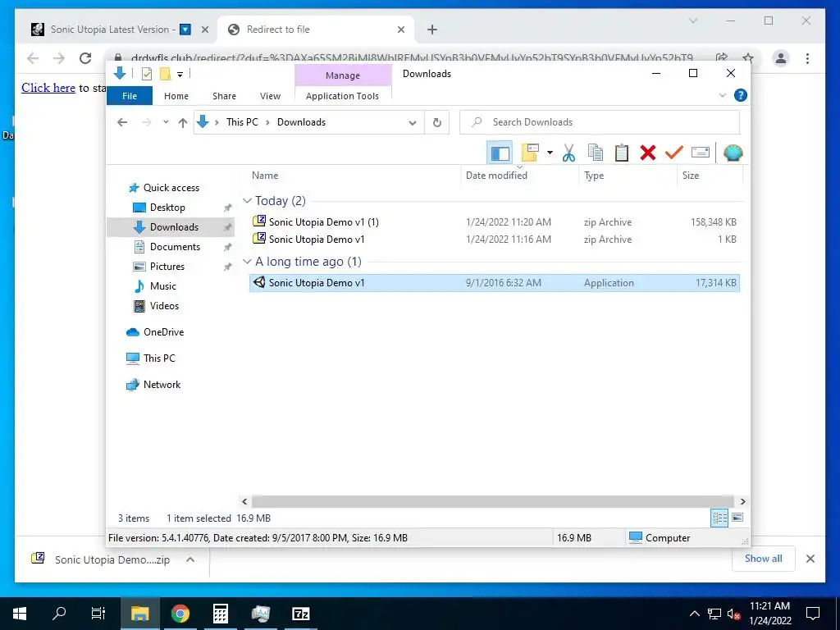Open the address bar history dropdown

[x=413, y=123]
